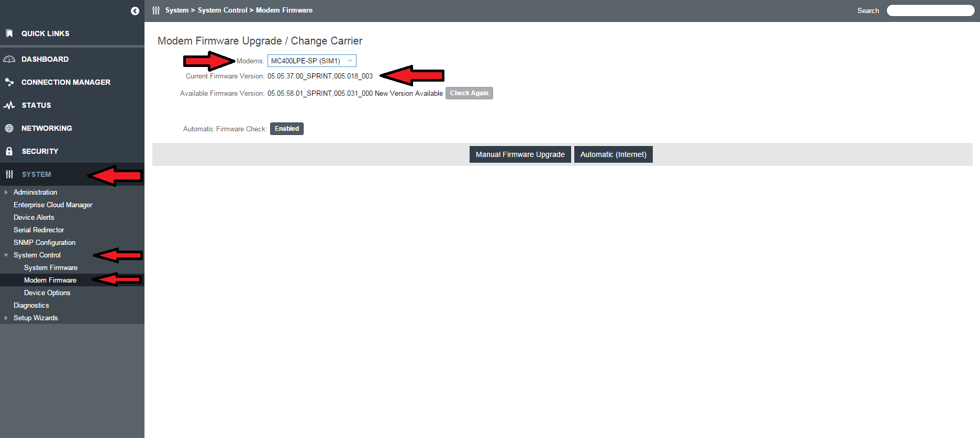Click the Security padlock icon
This screenshot has width=980, height=438.
pos(9,151)
